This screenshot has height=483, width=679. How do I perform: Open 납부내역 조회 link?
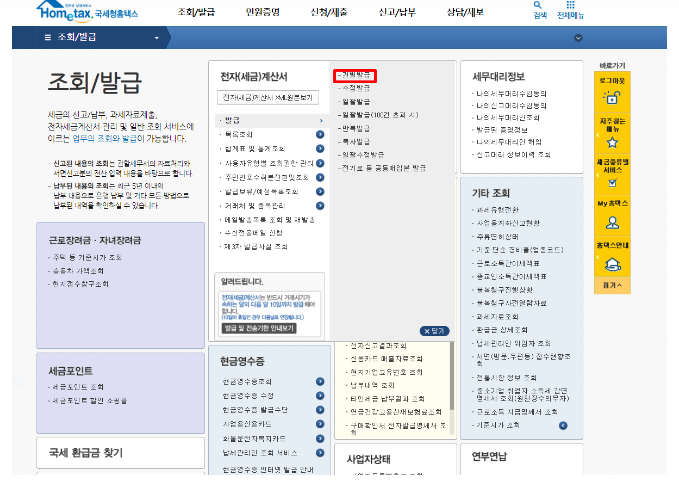pyautogui.click(x=372, y=386)
